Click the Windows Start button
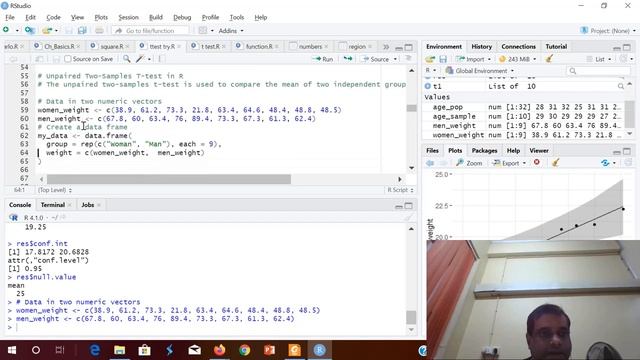640x360 pixels. pyautogui.click(x=11, y=350)
